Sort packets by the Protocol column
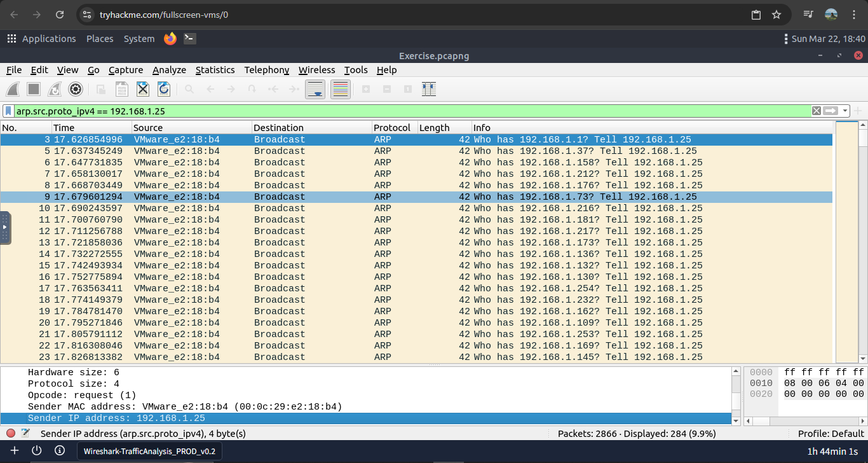The image size is (868, 463). click(391, 128)
